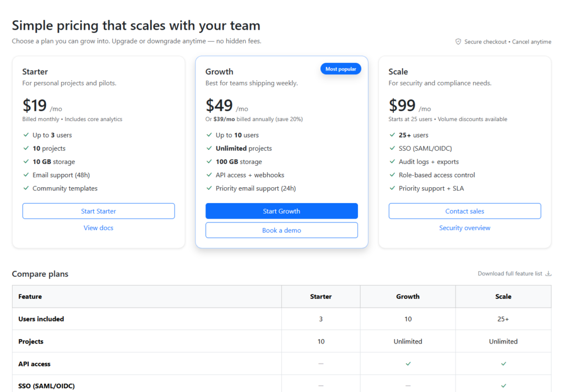This screenshot has height=392, width=564.
Task: Click the Book a demo button
Action: tap(281, 230)
